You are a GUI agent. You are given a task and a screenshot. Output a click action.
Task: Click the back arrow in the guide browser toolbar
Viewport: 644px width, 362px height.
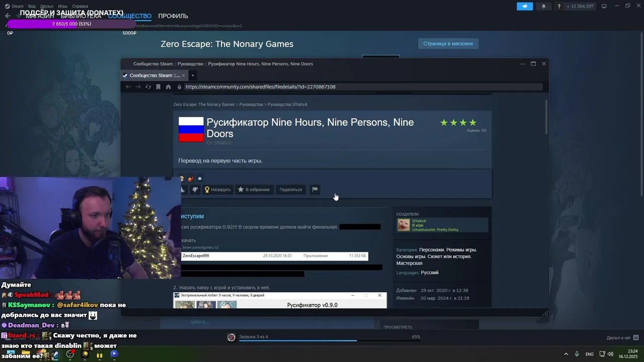128,87
